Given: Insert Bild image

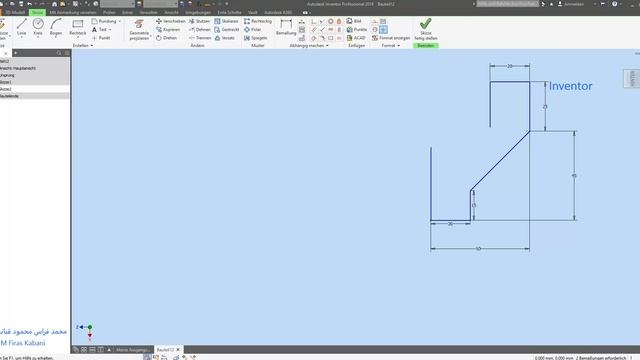Looking at the screenshot, I should pos(354,21).
